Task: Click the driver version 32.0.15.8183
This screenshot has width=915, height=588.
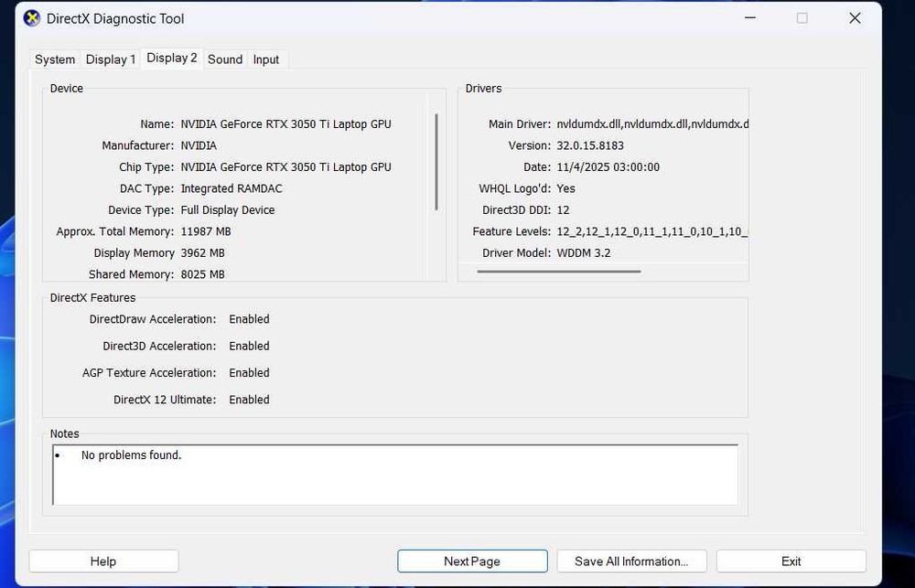Action: (590, 145)
